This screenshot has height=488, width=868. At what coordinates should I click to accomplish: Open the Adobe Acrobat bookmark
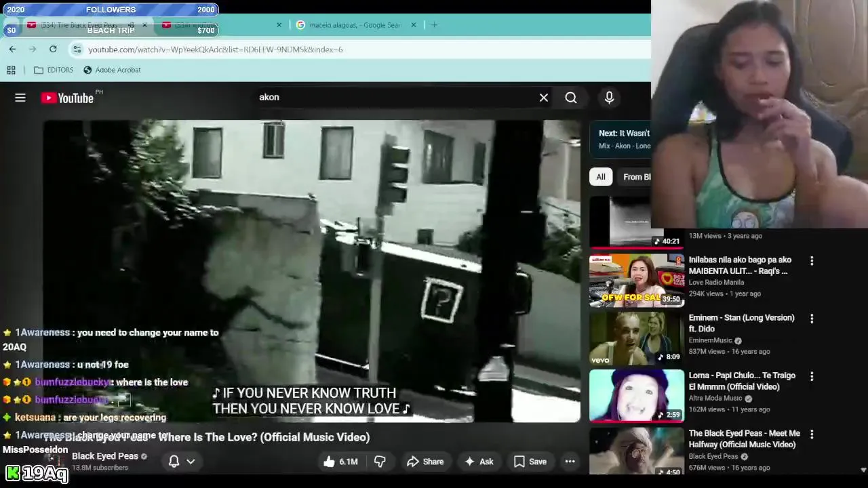[x=112, y=70]
